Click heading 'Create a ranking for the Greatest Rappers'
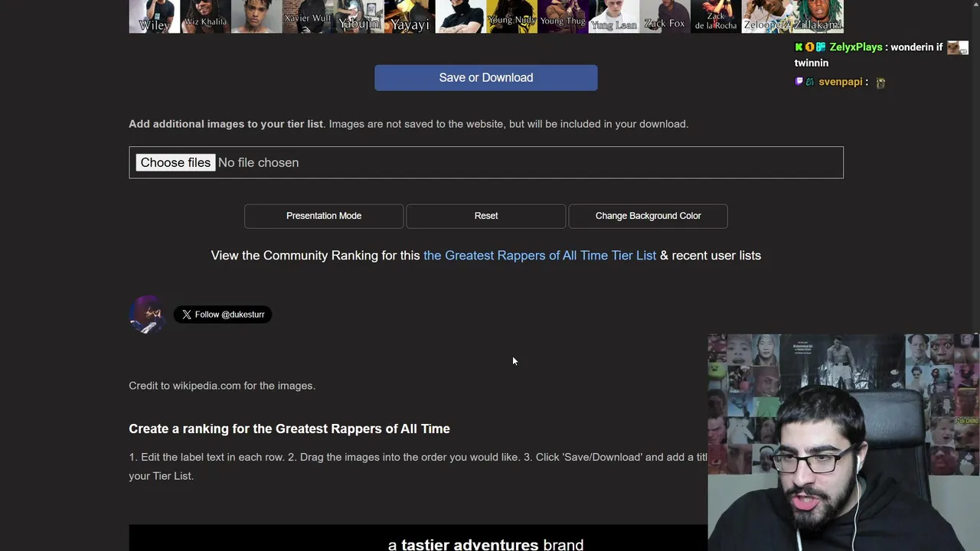 pyautogui.click(x=289, y=429)
